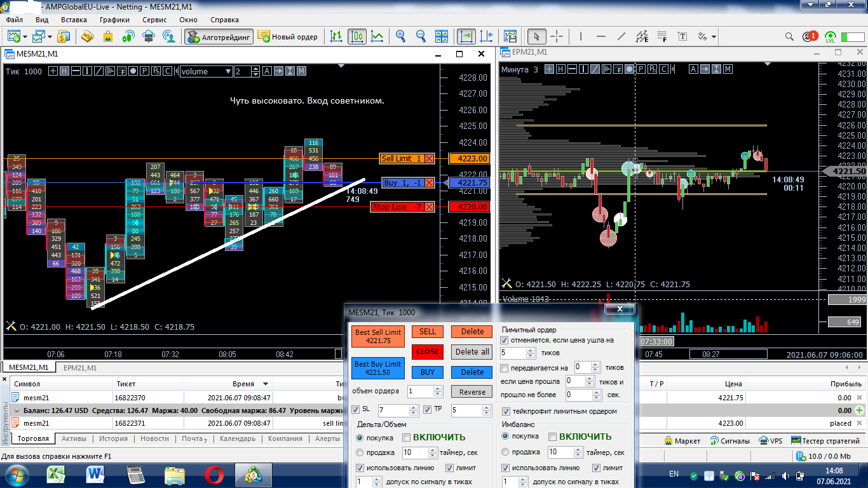
Task: Open the volume dropdown on MESM21 chart
Action: 228,71
